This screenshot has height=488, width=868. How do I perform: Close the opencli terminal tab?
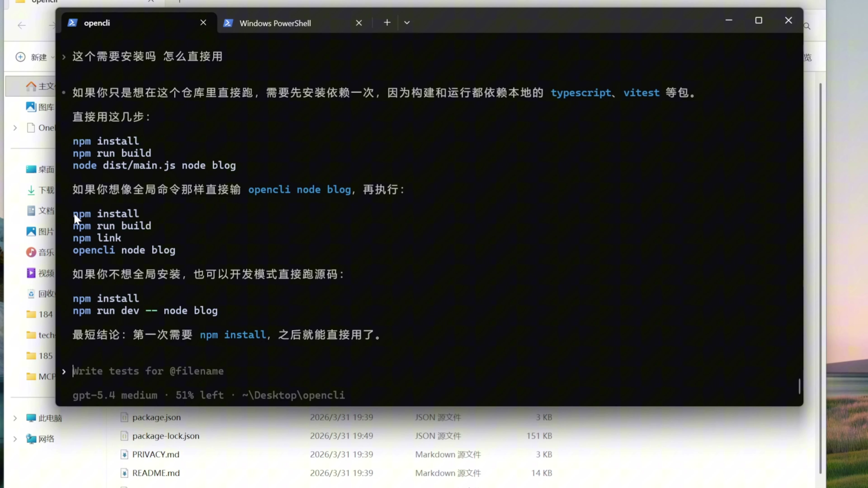click(x=203, y=23)
